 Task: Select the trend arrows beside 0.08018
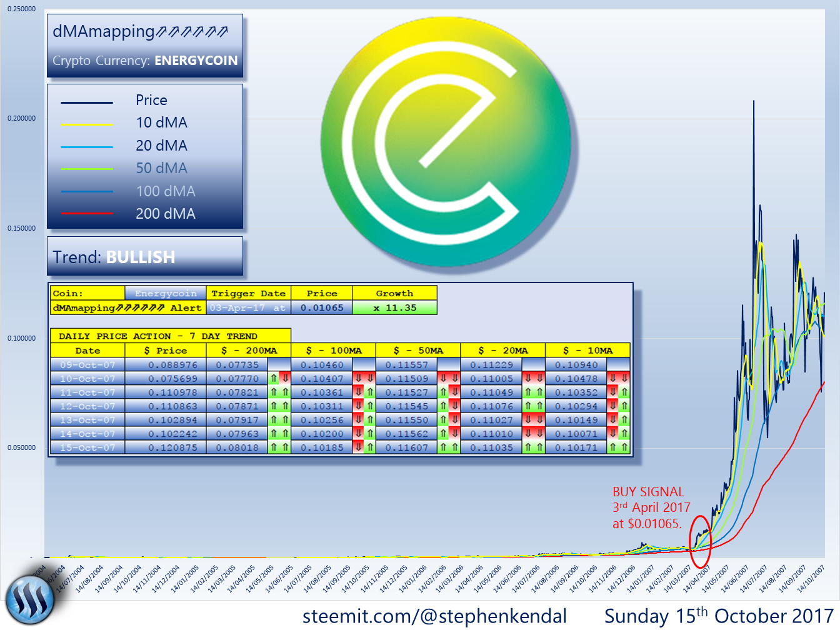pos(279,447)
